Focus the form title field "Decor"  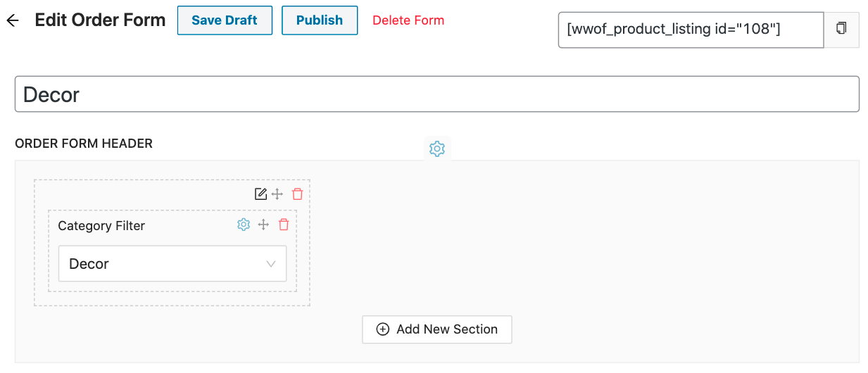[x=436, y=94]
